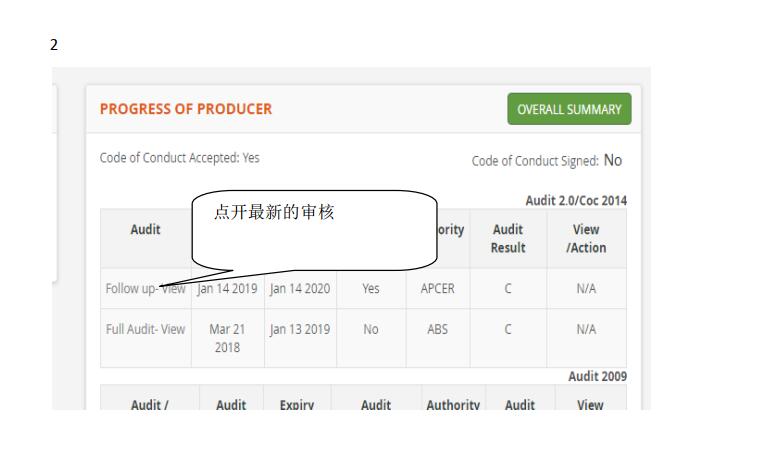Screen dimensions: 776x450
Task: Click the Code of Conduct Signed No value
Action: [613, 160]
